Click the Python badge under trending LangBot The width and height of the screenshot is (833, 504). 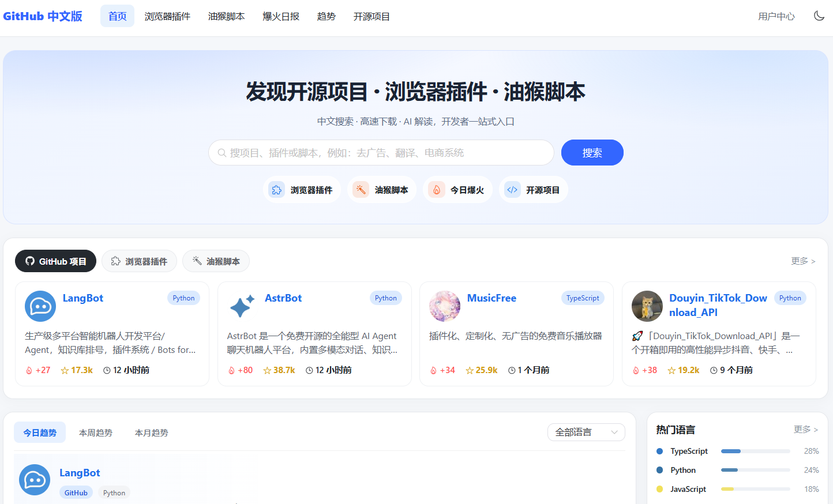(114, 493)
